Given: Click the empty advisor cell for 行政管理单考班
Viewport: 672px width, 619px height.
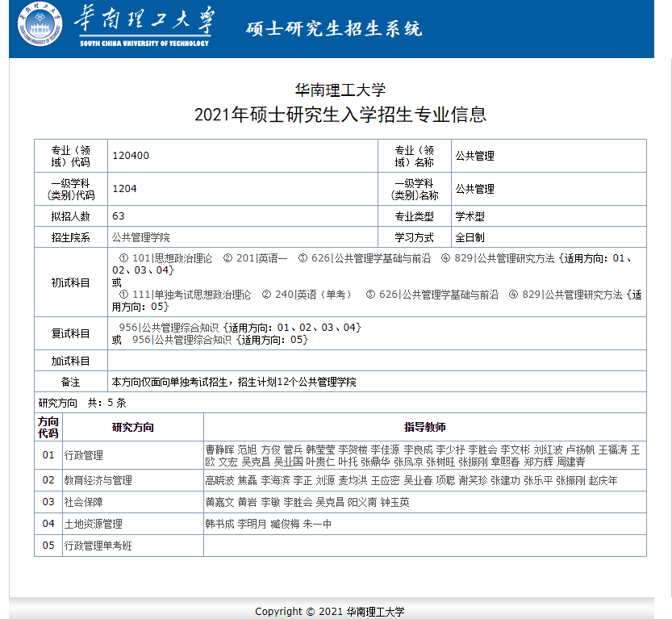Looking at the screenshot, I should click(x=424, y=546).
